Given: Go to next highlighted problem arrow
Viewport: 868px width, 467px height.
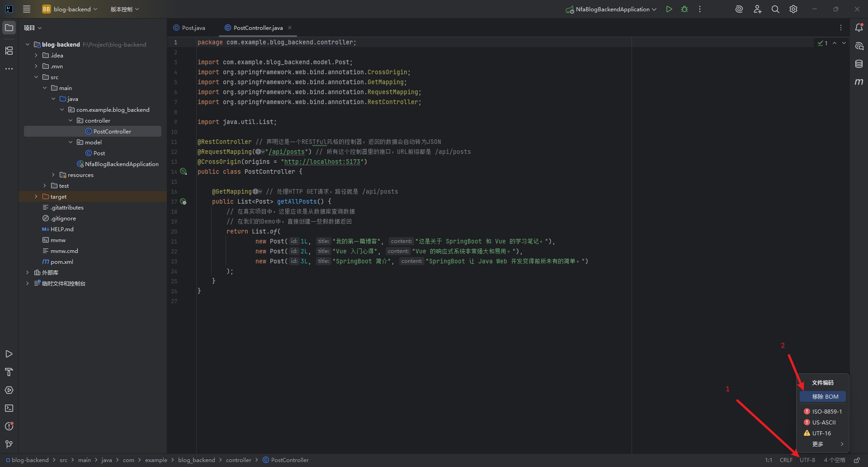Looking at the screenshot, I should pos(844,43).
